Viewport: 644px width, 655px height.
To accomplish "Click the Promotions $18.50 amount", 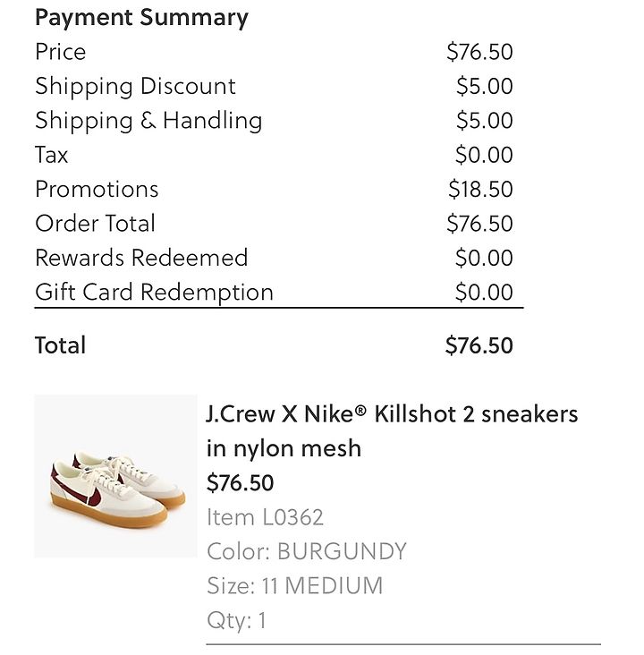I will pos(480,189).
